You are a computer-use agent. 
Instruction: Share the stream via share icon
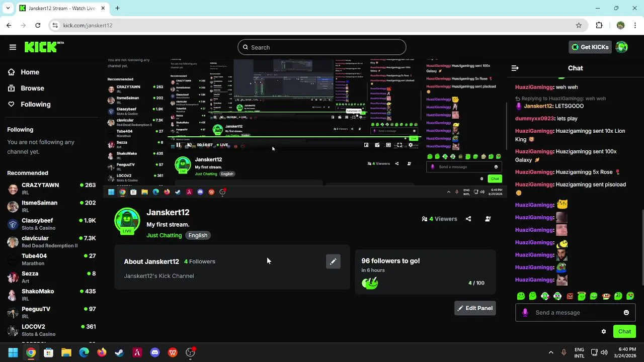(x=468, y=219)
